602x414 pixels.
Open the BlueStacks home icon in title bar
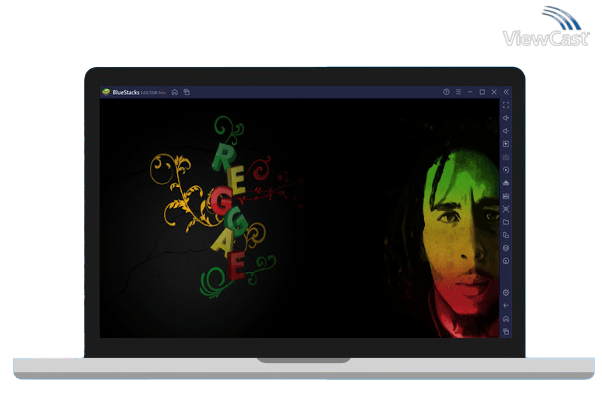175,92
